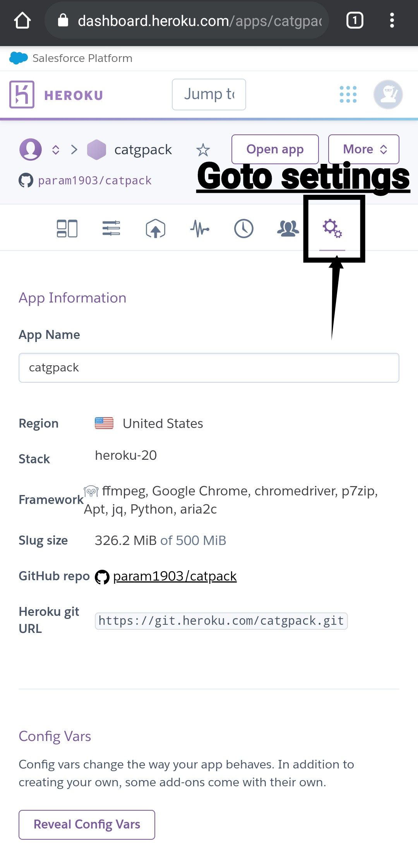Expand the account switcher up-down arrows
This screenshot has height=868, width=418.
[x=56, y=150]
